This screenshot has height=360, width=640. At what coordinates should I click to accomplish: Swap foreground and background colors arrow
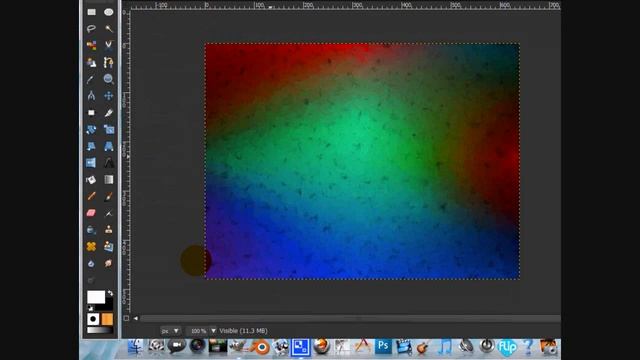(110, 293)
